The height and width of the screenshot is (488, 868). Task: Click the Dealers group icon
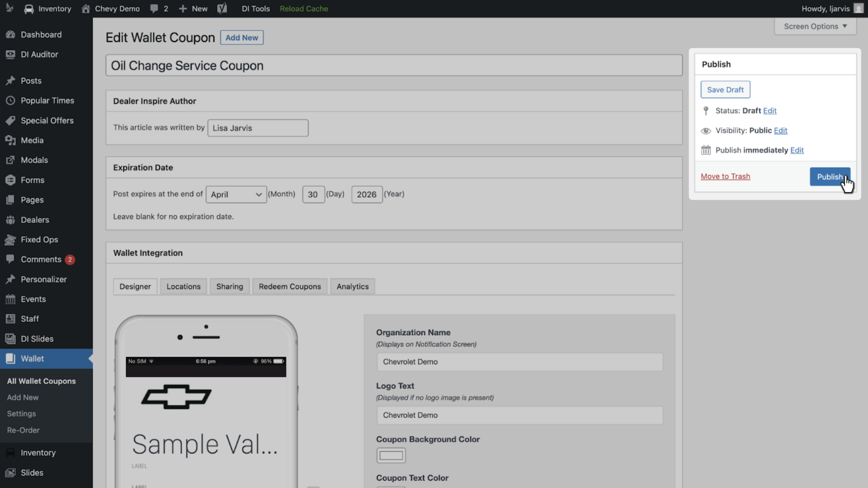11,220
